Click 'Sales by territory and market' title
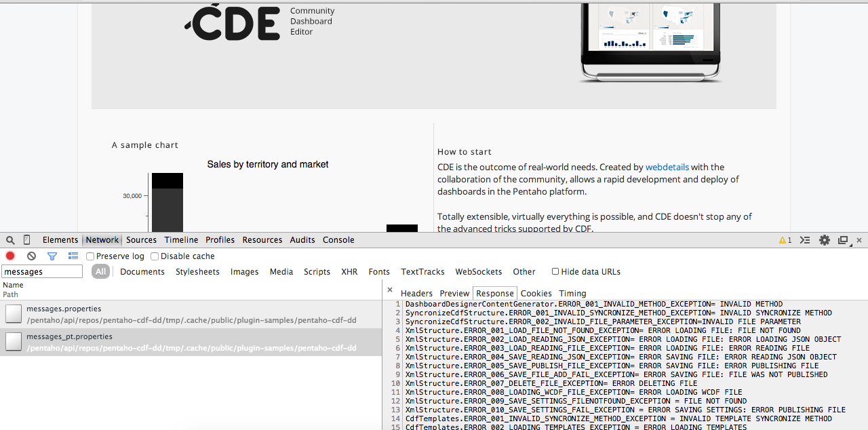 [x=268, y=164]
